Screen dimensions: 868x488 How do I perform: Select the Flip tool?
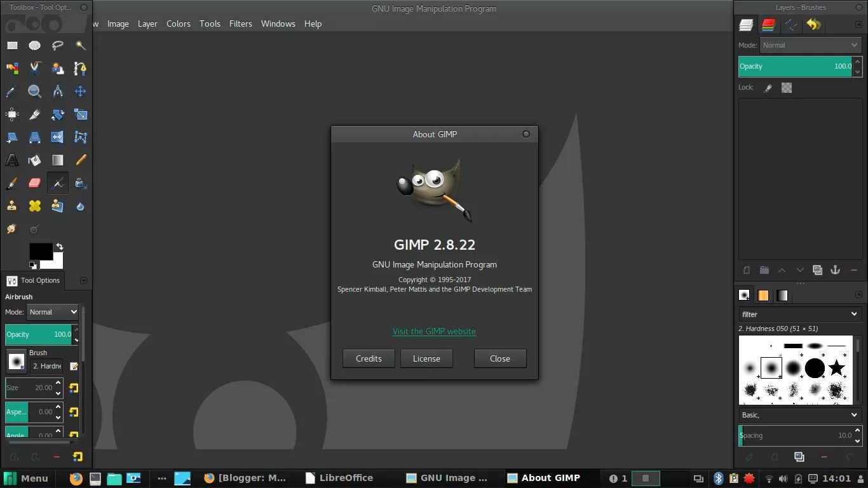tap(58, 137)
